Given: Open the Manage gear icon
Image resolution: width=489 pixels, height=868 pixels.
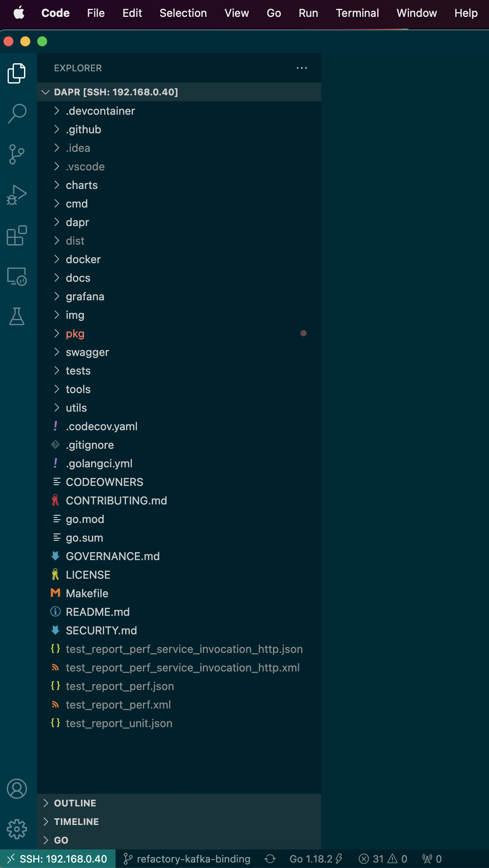Looking at the screenshot, I should point(17,829).
